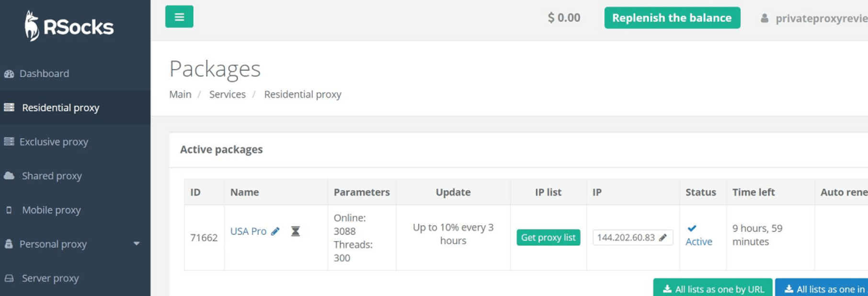Click the 144.202.60.83 IP field
Image resolution: width=868 pixels, height=296 pixels.
tap(632, 237)
